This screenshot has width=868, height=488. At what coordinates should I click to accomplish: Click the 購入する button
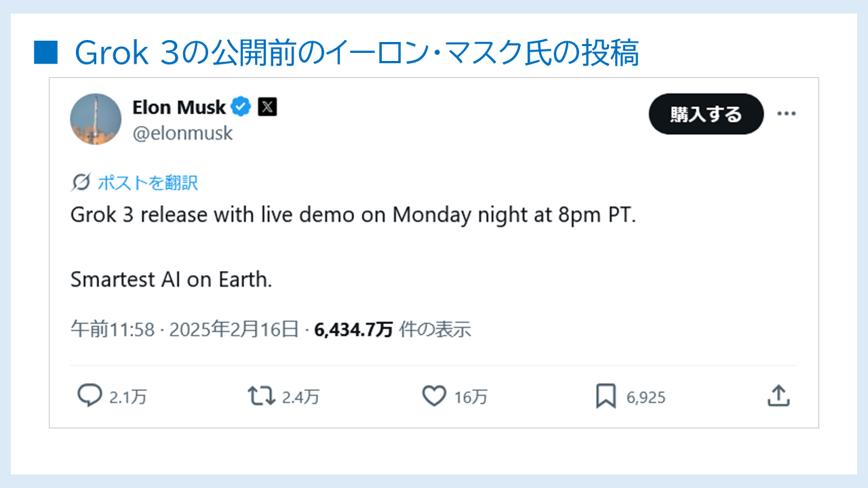point(706,114)
